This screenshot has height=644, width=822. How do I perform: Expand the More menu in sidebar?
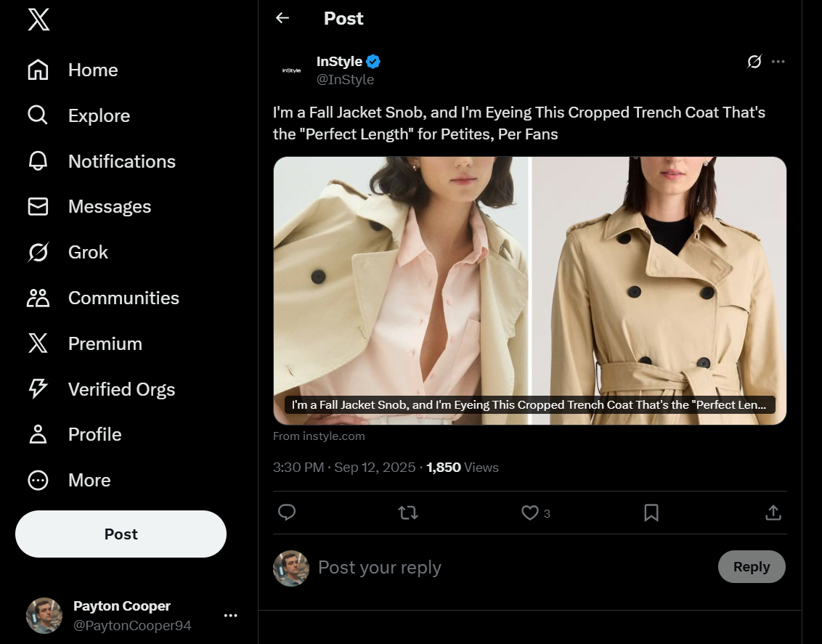click(38, 480)
